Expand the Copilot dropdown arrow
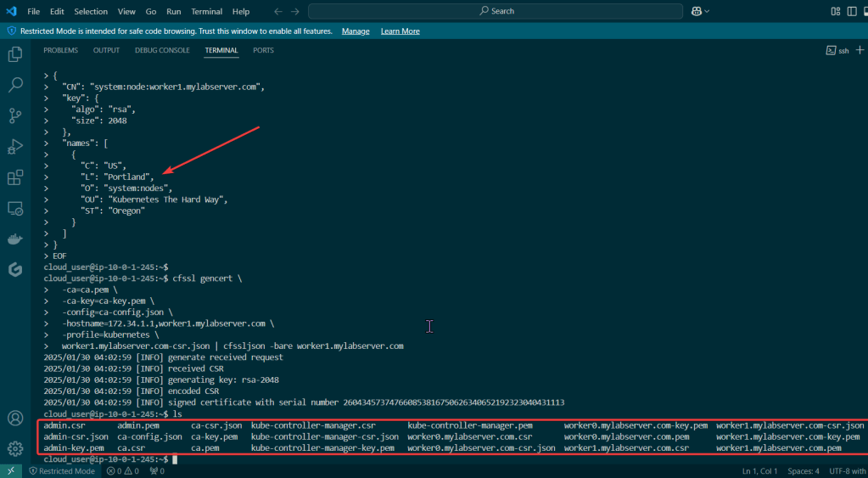The image size is (868, 478). (x=707, y=11)
